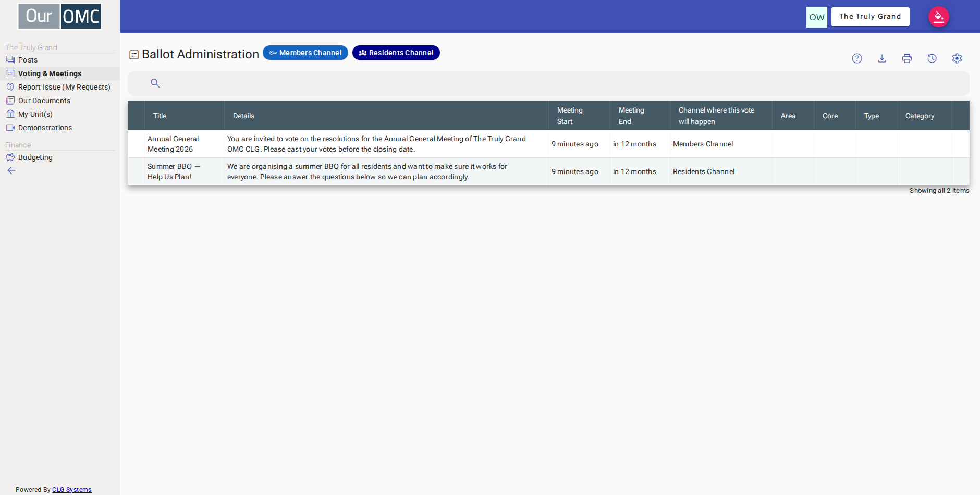
Task: Open Posts in the sidebar
Action: tap(60, 60)
